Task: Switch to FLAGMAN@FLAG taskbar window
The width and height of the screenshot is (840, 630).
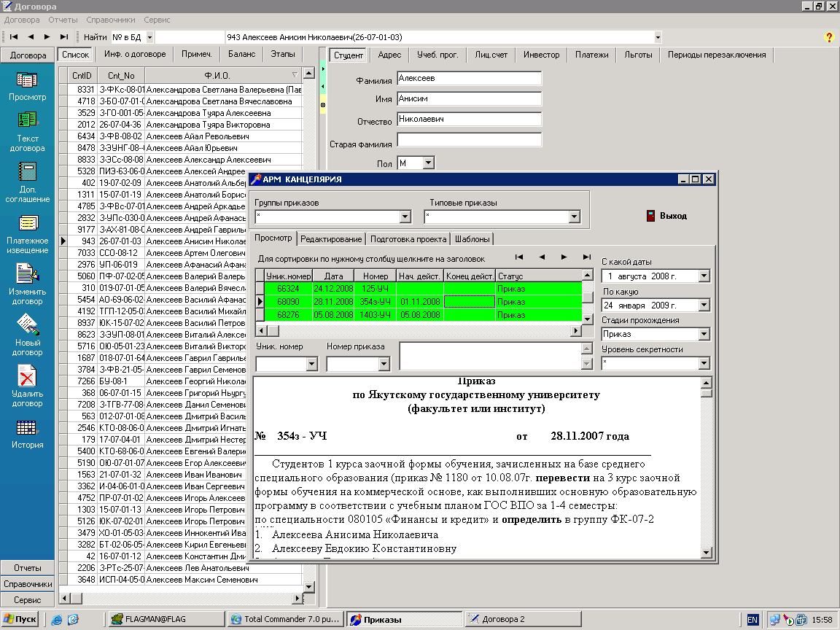Action: (166, 619)
